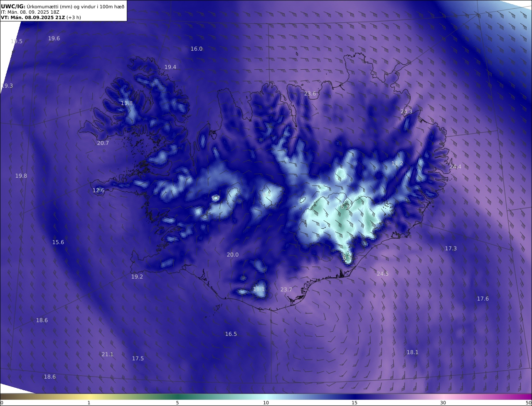Click the 11.1 value on the south coast
This screenshot has width=532, height=406.
pyautogui.click(x=259, y=289)
